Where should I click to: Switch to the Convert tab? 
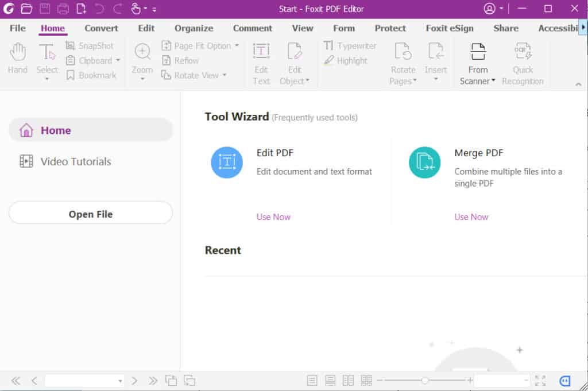coord(101,28)
